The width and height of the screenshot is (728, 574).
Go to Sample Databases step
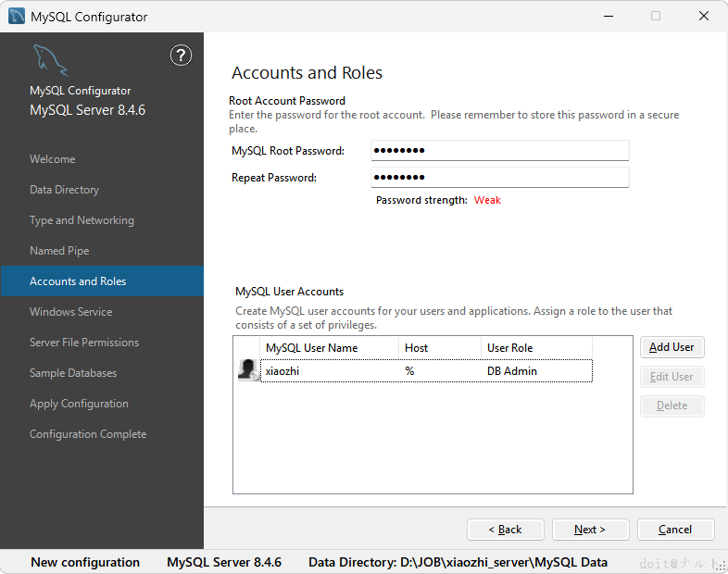pyautogui.click(x=73, y=373)
